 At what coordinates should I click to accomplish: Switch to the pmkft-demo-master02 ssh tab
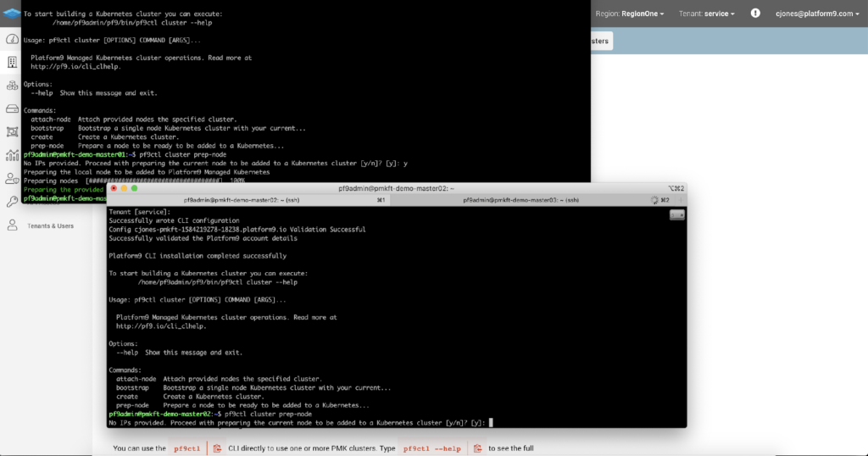click(x=246, y=200)
